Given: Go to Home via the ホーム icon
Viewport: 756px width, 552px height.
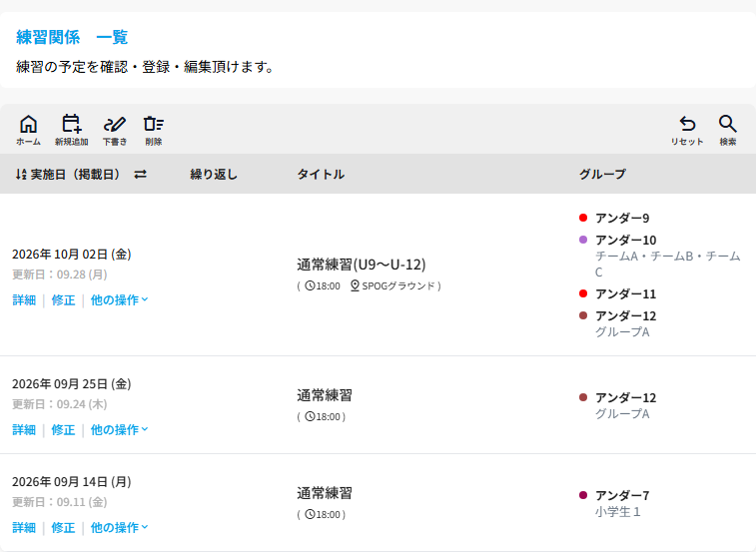Looking at the screenshot, I should click(28, 130).
